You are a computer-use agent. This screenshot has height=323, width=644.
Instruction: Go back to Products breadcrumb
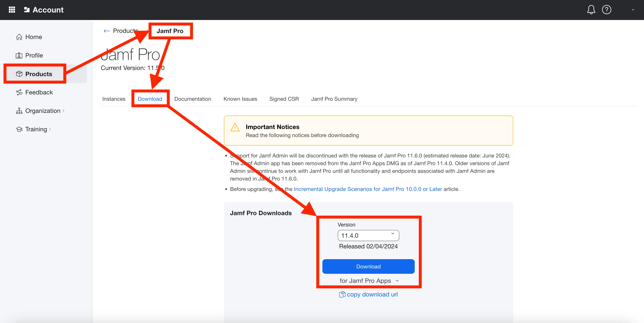125,31
